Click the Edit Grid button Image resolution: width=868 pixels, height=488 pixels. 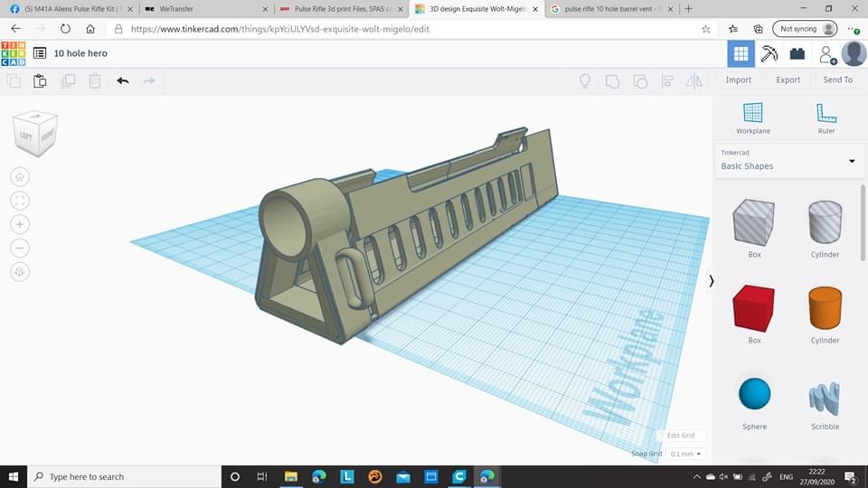pyautogui.click(x=680, y=436)
